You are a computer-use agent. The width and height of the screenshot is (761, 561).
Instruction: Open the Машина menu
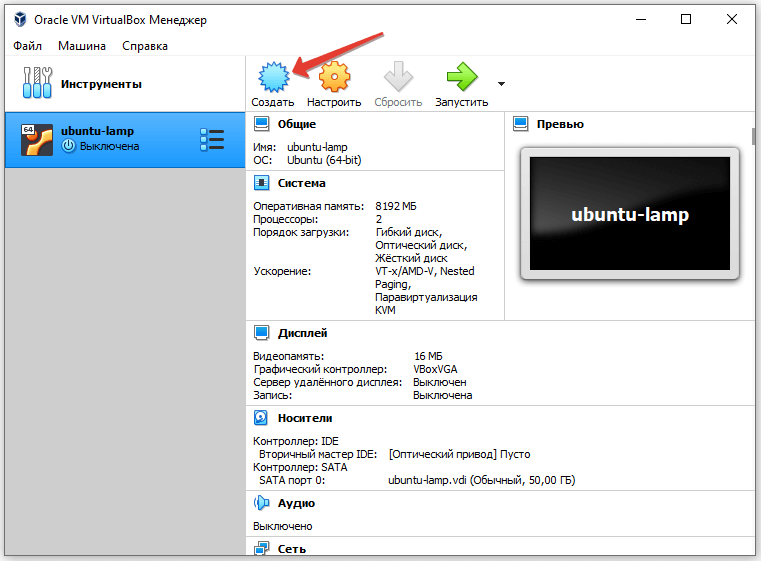click(82, 46)
